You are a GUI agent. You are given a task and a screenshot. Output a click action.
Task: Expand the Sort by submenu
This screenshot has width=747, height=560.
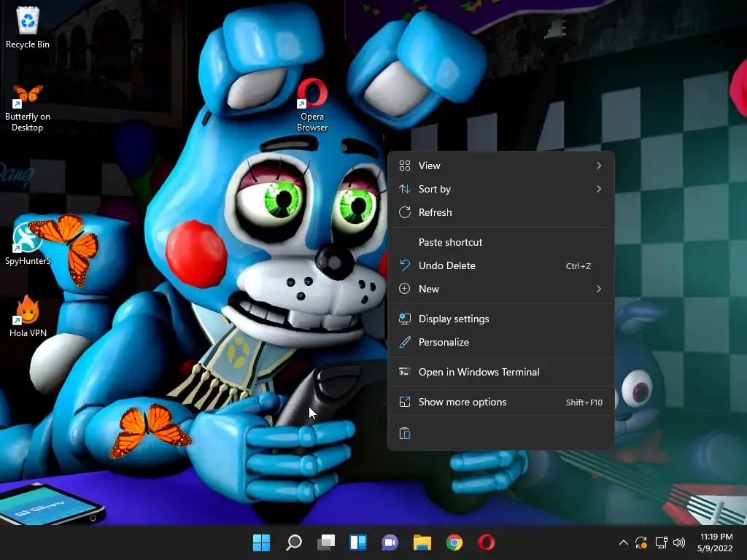(x=501, y=189)
